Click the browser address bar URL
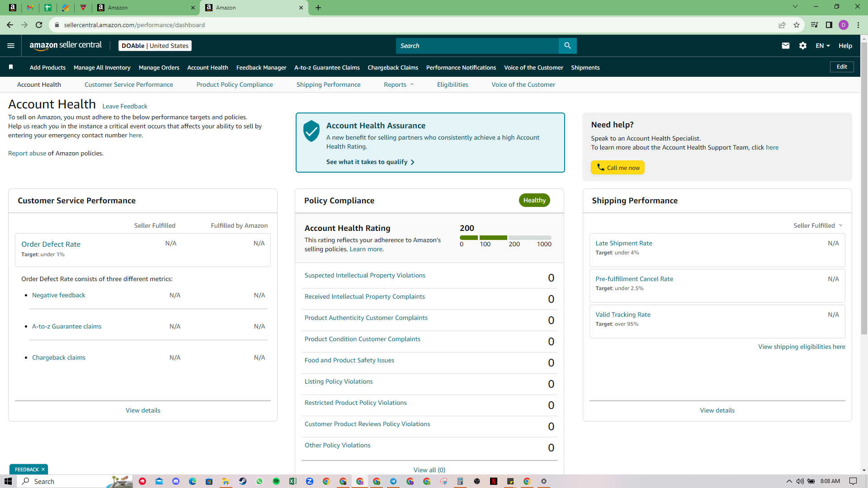The height and width of the screenshot is (488, 868). [134, 25]
